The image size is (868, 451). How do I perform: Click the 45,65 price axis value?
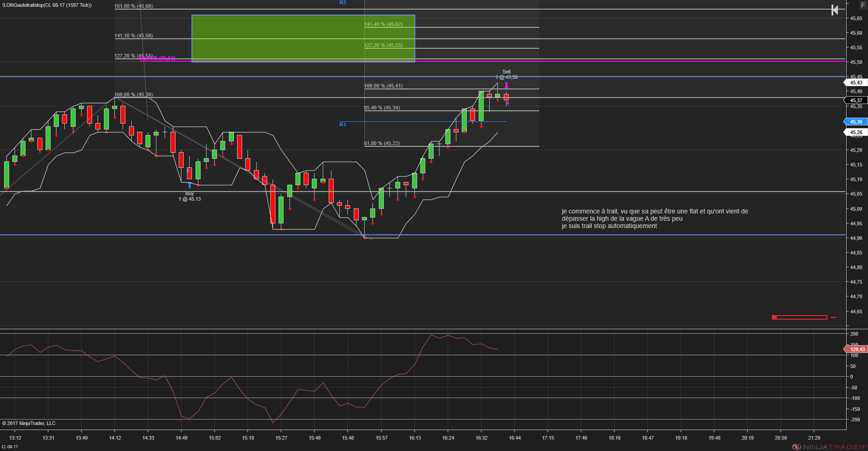coord(856,18)
